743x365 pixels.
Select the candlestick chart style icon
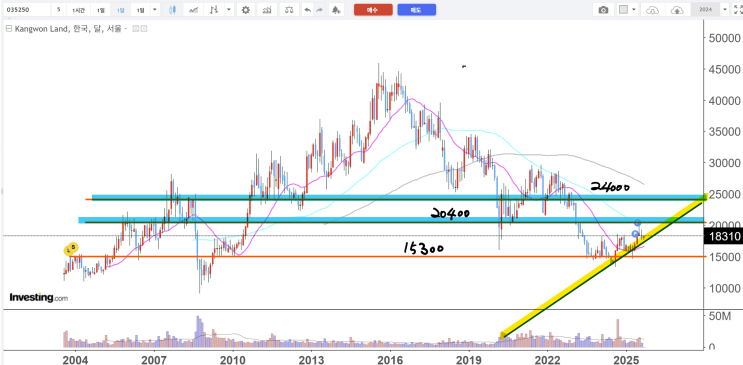(172, 9)
